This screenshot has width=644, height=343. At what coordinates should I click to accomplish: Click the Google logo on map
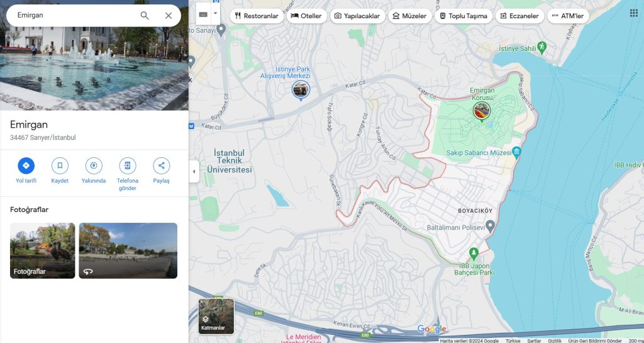(431, 329)
